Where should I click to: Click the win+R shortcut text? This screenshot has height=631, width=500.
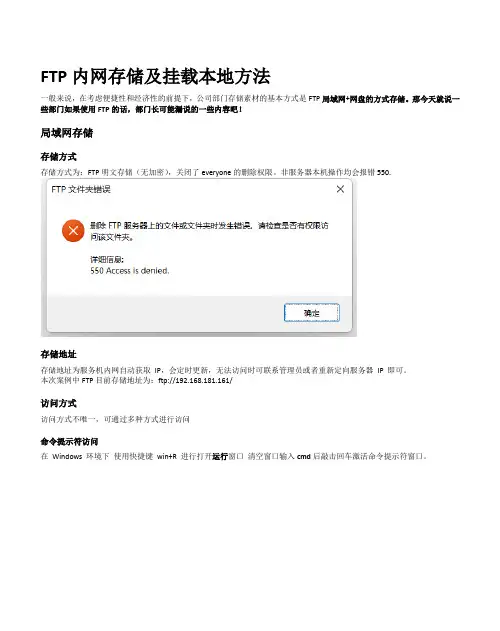[x=167, y=456]
